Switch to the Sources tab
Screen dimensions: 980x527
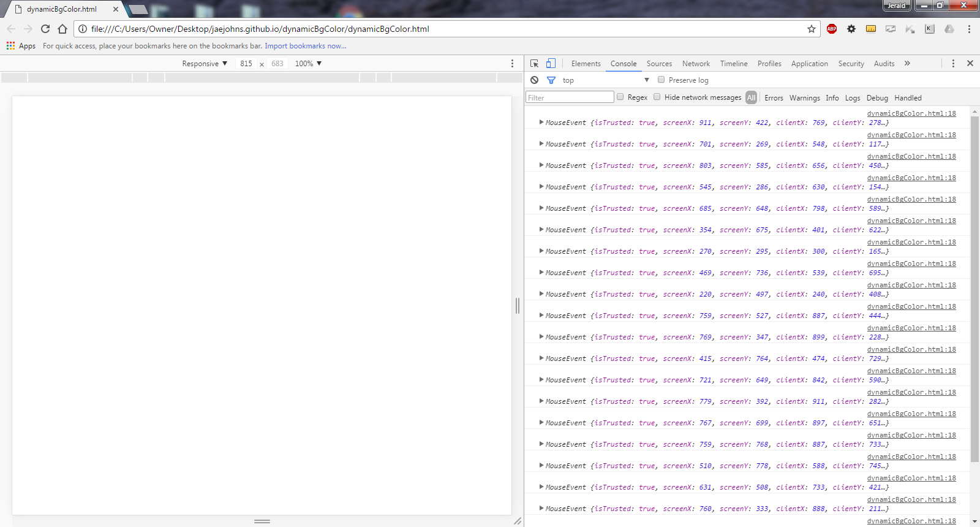click(659, 64)
